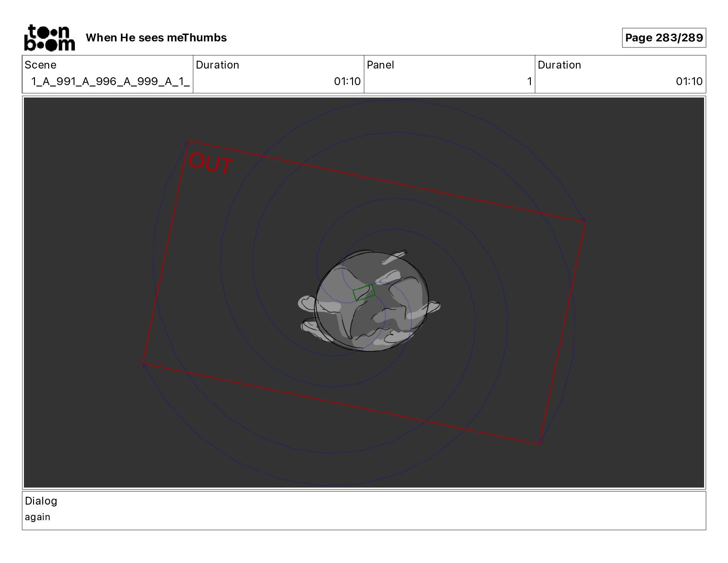Click the 'Duration' label next to Panel
The height and width of the screenshot is (563, 728).
tap(559, 65)
